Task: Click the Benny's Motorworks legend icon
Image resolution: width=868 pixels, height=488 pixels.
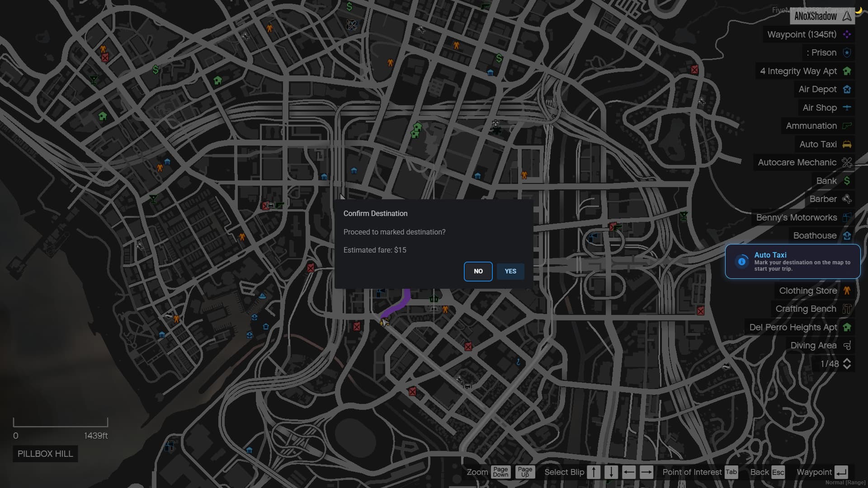Action: coord(847,217)
